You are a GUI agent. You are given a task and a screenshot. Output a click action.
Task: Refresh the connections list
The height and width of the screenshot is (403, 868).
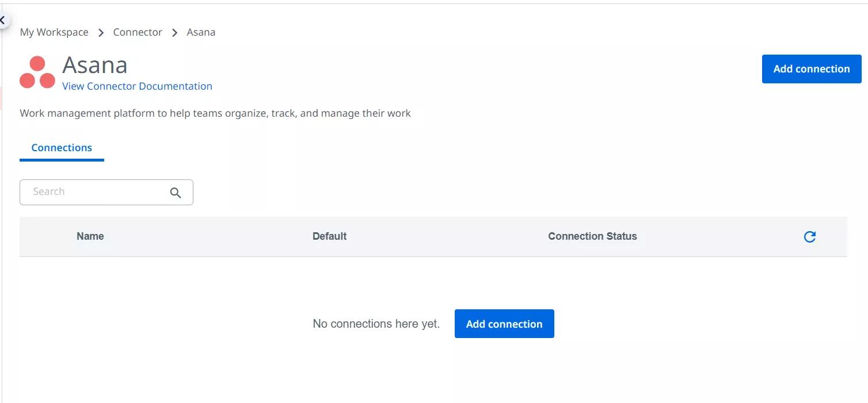pos(809,237)
